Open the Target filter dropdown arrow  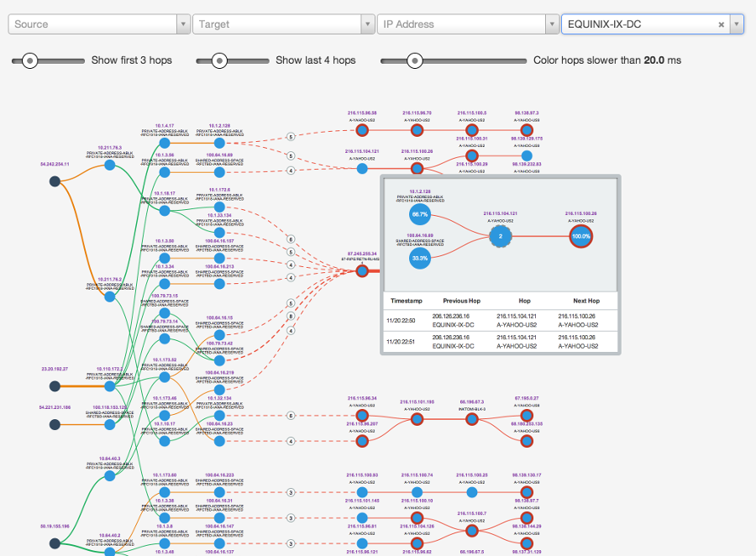368,24
